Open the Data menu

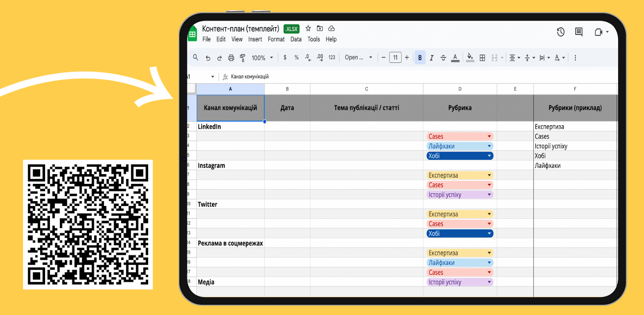tap(296, 39)
